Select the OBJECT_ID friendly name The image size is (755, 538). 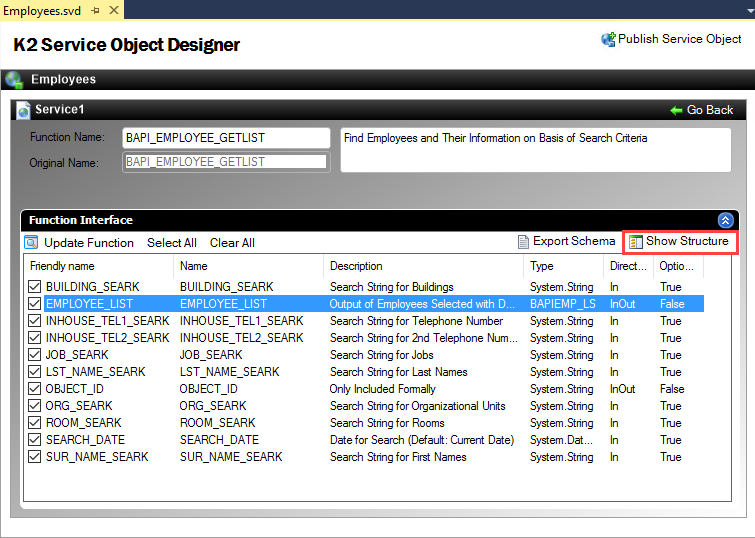75,389
